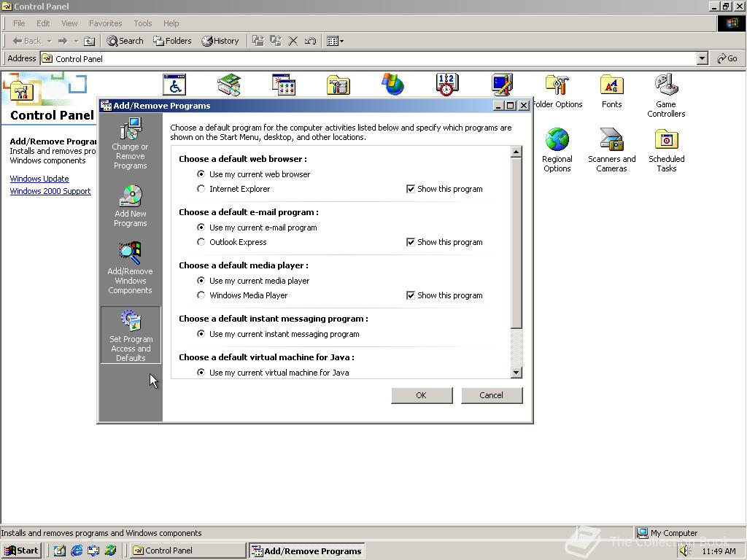747x560 pixels.
Task: Open the File menu
Action: [x=19, y=23]
